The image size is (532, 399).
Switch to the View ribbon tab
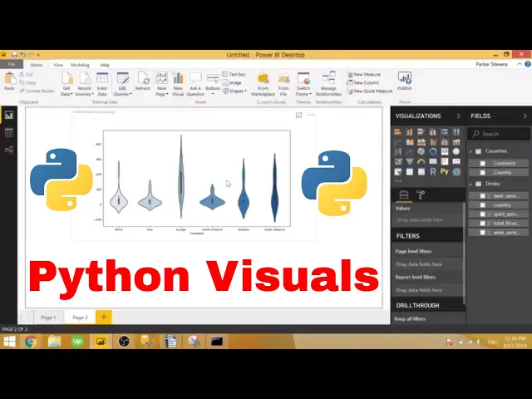tap(58, 65)
